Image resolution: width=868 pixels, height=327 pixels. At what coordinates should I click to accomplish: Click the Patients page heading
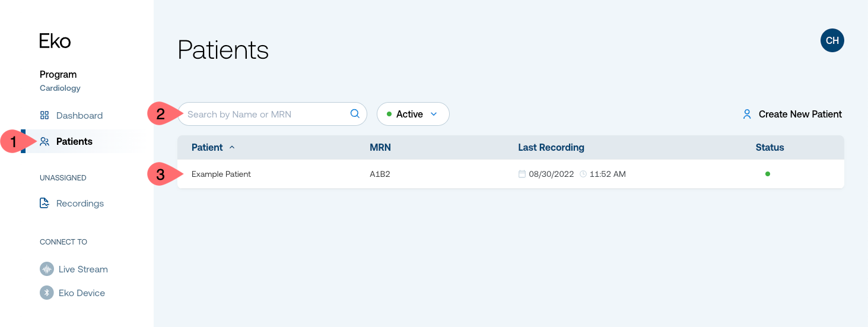223,50
